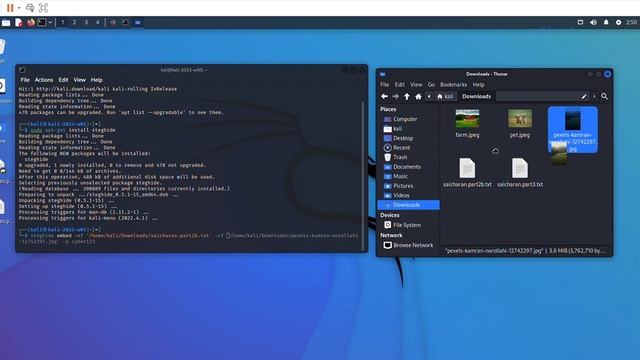Launch Firefox from panel

click(31, 22)
